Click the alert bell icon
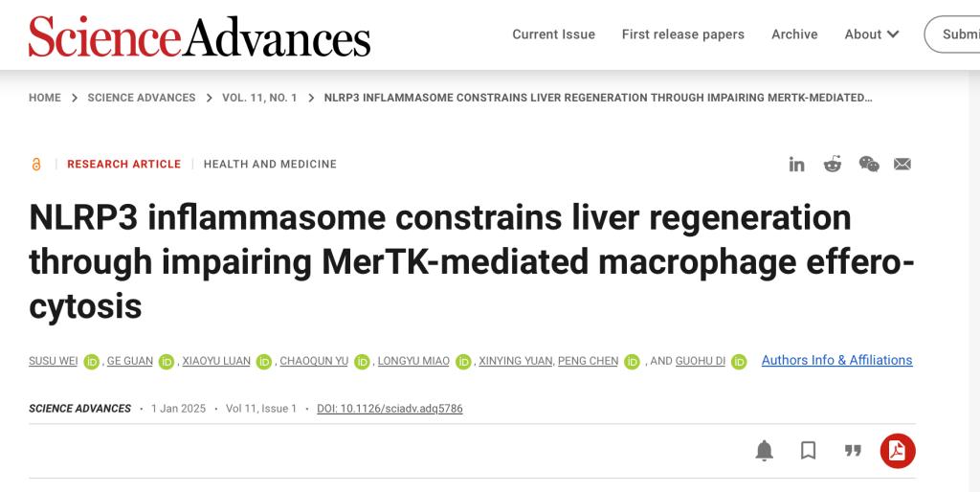 pos(764,451)
